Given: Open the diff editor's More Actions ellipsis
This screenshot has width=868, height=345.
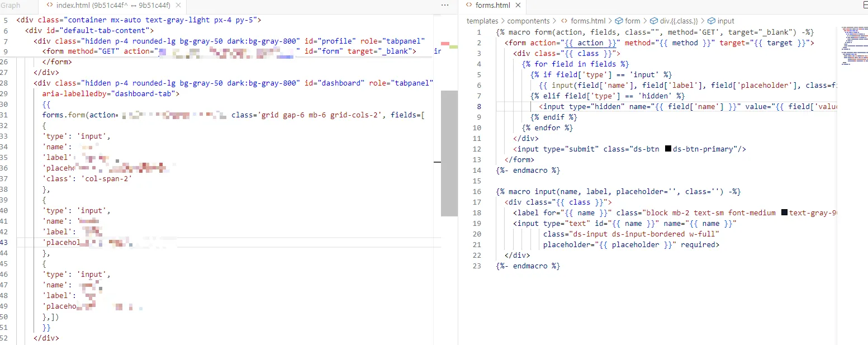Looking at the screenshot, I should click(x=445, y=5).
